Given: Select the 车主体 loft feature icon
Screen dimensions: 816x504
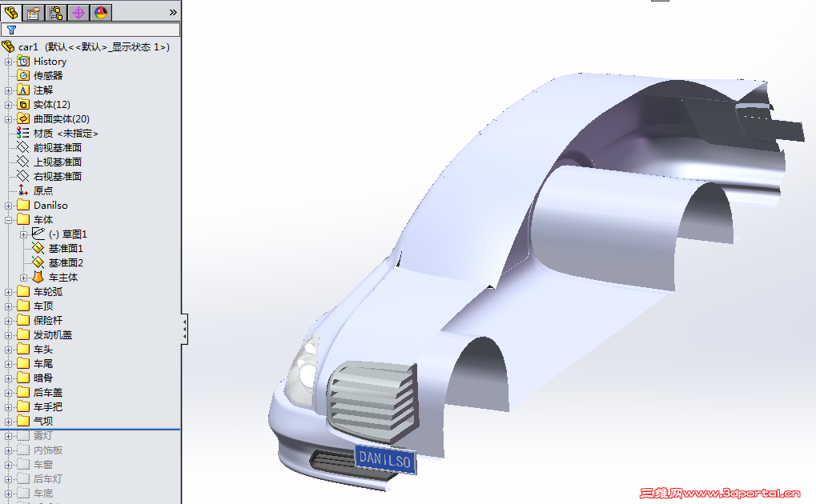Looking at the screenshot, I should pyautogui.click(x=38, y=277).
